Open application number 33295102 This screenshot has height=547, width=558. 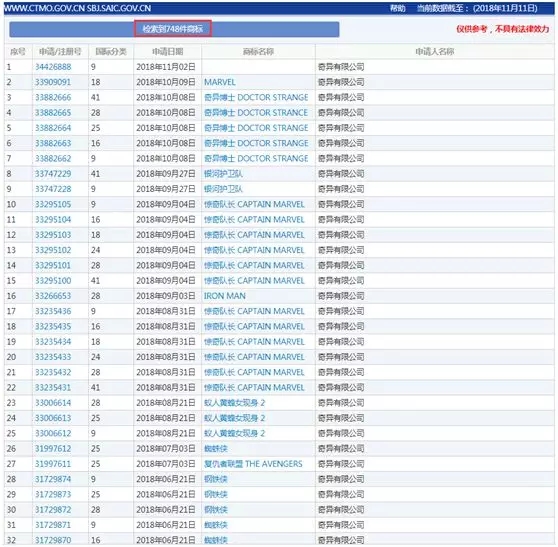coord(53,251)
